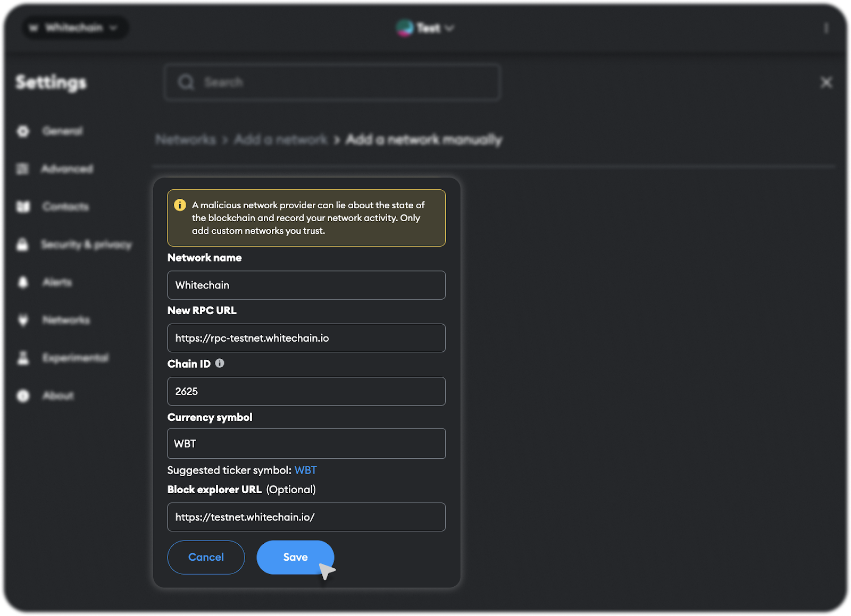Click the About info icon
The height and width of the screenshot is (616, 851).
coord(23,396)
